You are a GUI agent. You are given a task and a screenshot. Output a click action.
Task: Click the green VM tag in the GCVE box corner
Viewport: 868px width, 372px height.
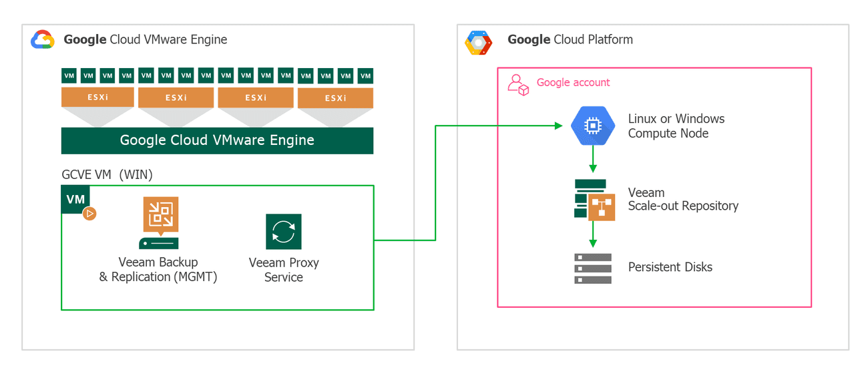[x=75, y=199]
